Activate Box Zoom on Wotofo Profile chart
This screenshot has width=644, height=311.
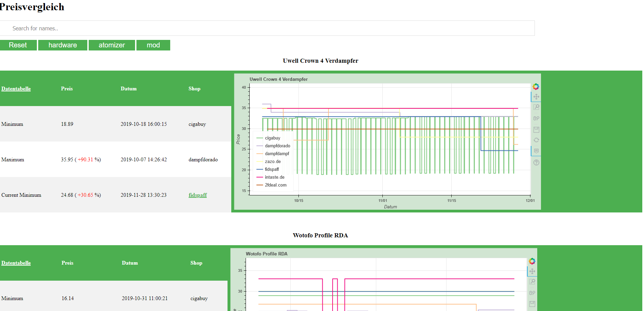click(532, 282)
